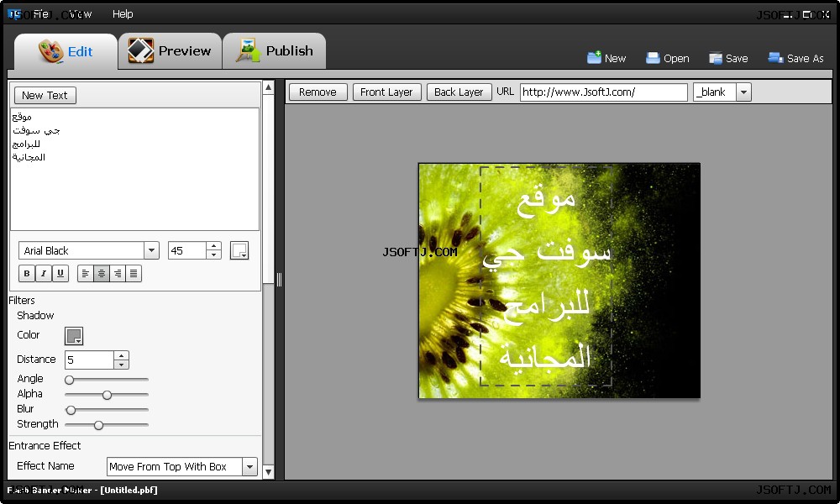
Task: Send the item to Back Layer
Action: click(x=459, y=92)
